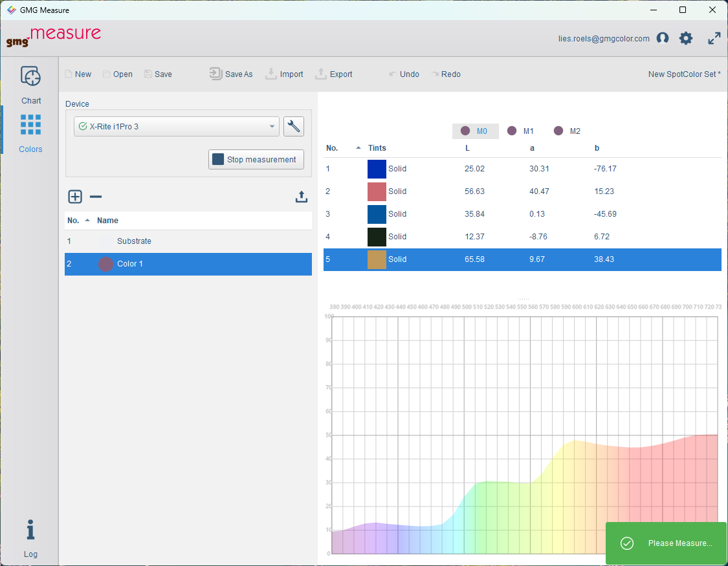Image resolution: width=728 pixels, height=566 pixels.
Task: Remove selected color with minus icon
Action: pos(96,197)
